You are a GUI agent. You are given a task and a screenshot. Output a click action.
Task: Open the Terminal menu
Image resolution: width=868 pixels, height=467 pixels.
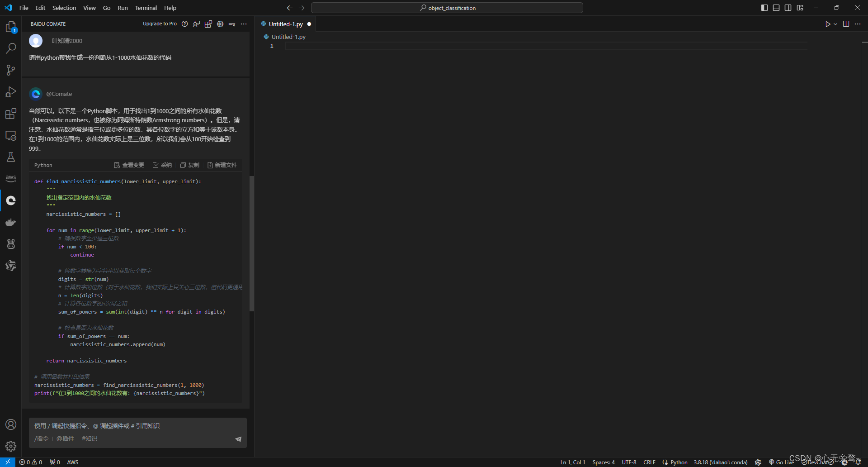(x=146, y=8)
